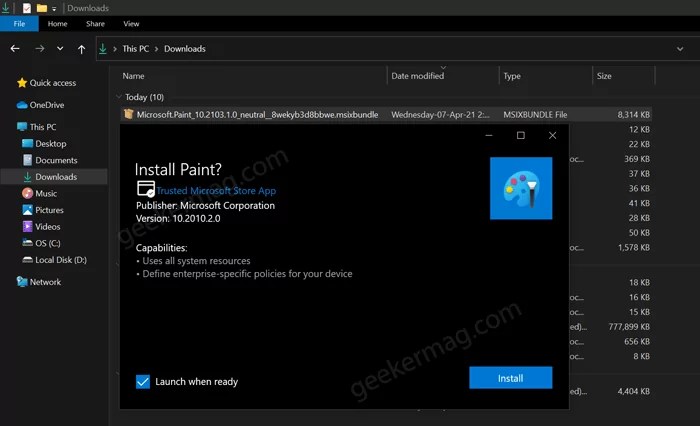700x426 pixels.
Task: Minimize the Install Paint dialog
Action: [x=489, y=135]
